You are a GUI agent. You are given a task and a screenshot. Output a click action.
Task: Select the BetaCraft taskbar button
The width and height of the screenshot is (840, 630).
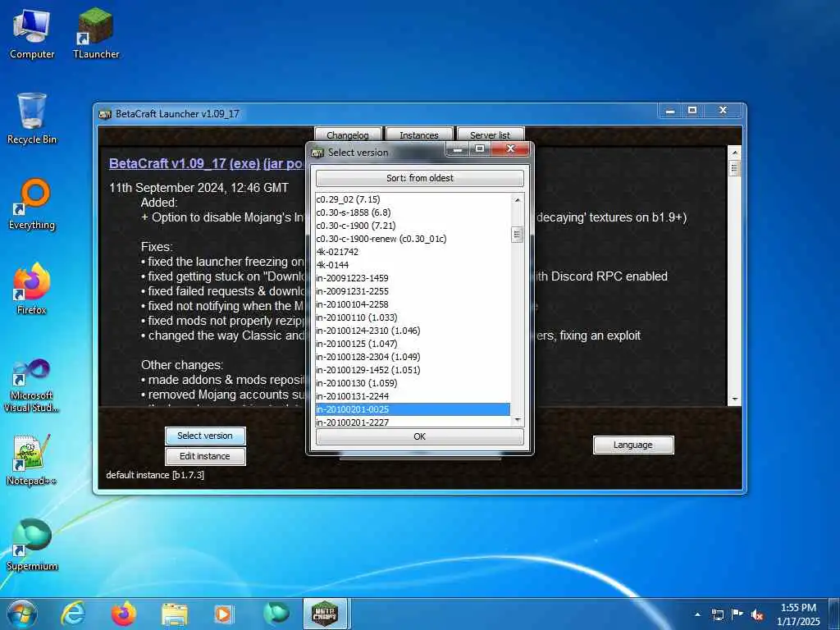[325, 614]
